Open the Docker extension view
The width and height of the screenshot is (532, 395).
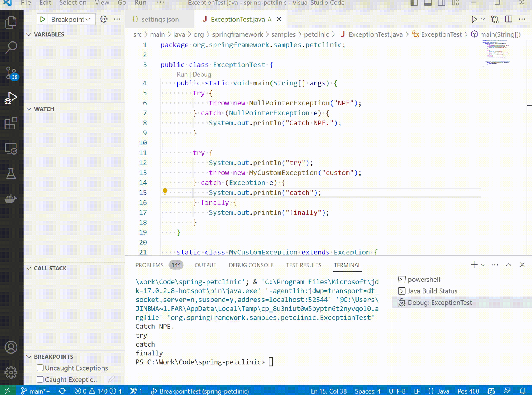[x=11, y=199]
